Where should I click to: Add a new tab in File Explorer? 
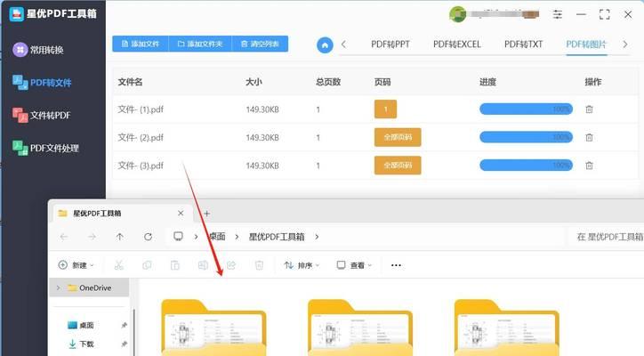click(206, 214)
